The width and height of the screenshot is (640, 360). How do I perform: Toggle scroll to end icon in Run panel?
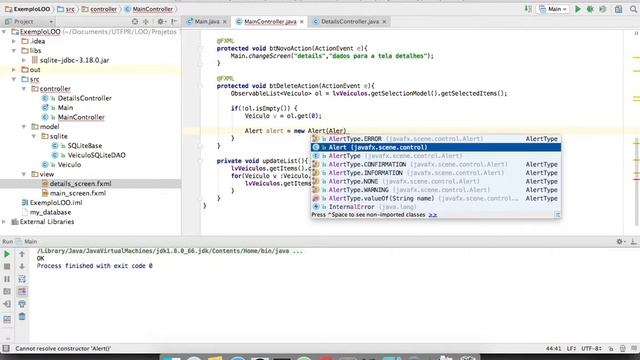click(22, 291)
